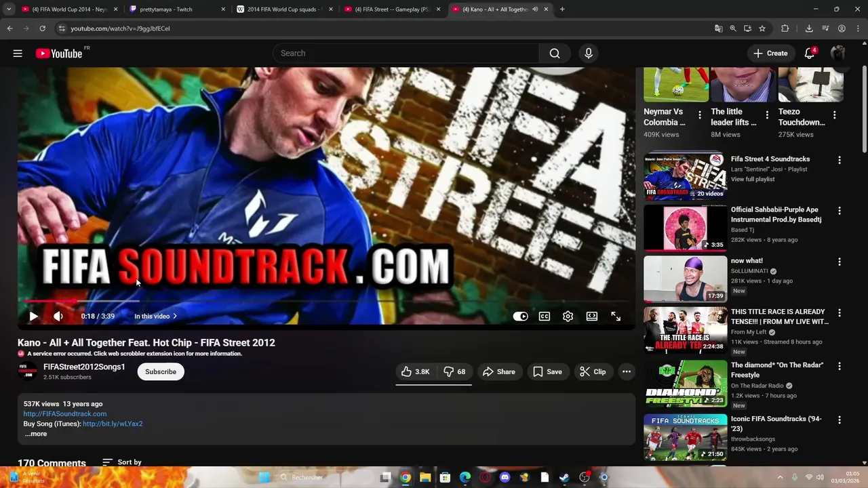This screenshot has width=868, height=488.
Task: Click the address bar URL
Action: (x=121, y=28)
